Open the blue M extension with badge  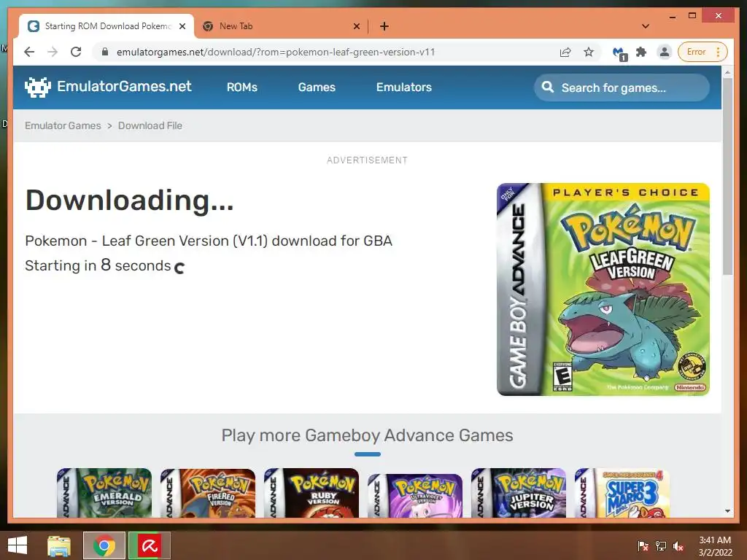coord(619,52)
